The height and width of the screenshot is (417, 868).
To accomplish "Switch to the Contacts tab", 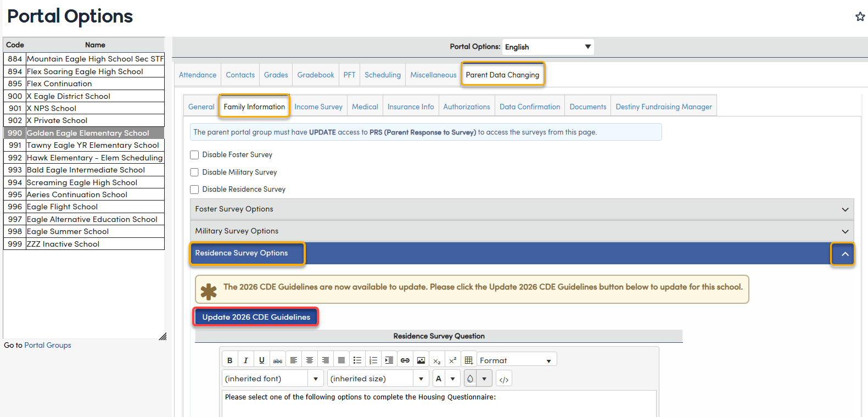I will [x=240, y=75].
